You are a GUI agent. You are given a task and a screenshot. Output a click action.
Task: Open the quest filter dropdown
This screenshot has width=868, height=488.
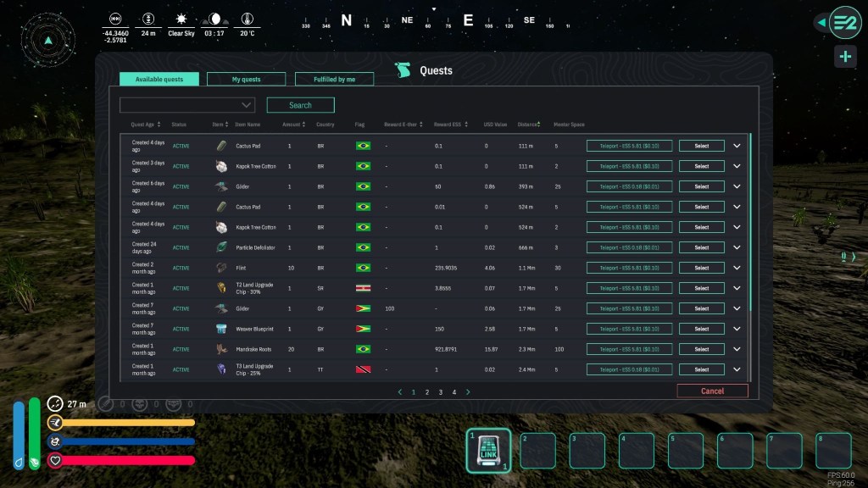pyautogui.click(x=187, y=105)
